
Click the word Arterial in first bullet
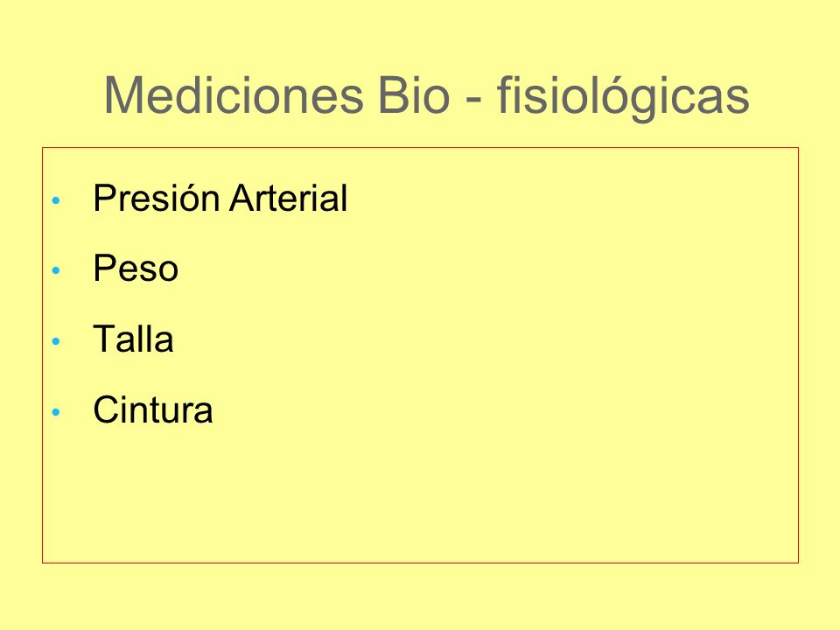289,198
